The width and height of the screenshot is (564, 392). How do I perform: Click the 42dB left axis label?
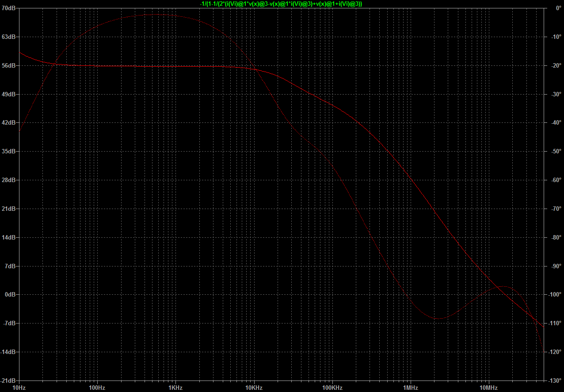click(9, 123)
